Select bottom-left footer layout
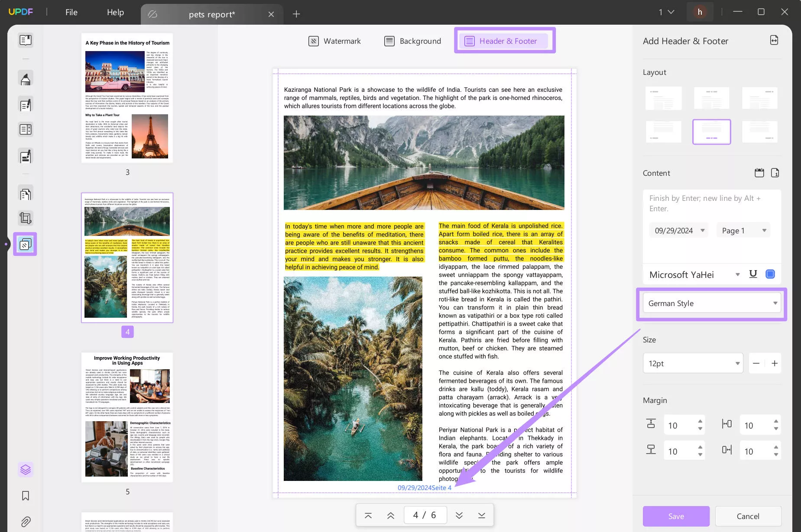The width and height of the screenshot is (801, 532). 663,132
